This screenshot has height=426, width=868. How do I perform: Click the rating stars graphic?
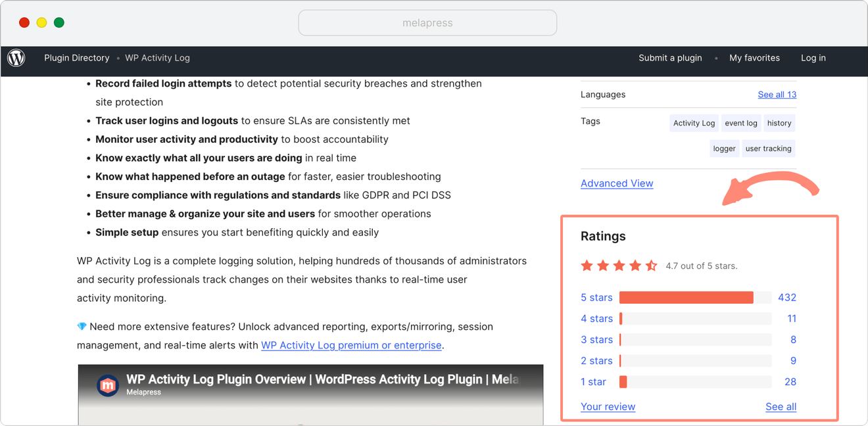tap(619, 266)
